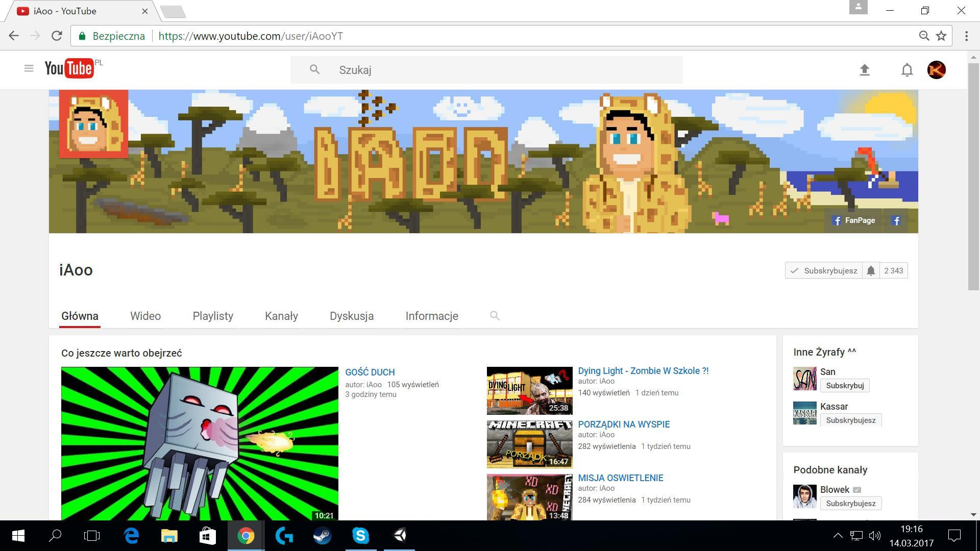Open the notifications bell in the header
Screen dimensions: 980x551
pyautogui.click(x=906, y=70)
